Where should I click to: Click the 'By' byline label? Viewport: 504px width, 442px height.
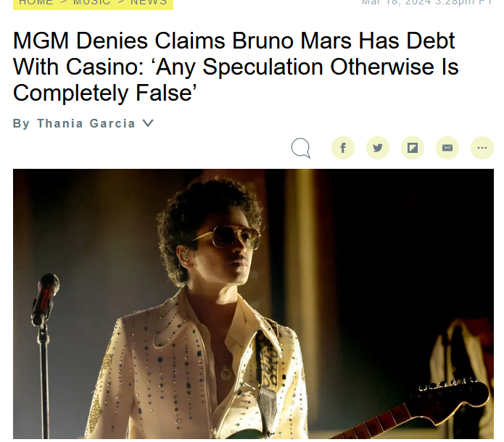point(21,123)
